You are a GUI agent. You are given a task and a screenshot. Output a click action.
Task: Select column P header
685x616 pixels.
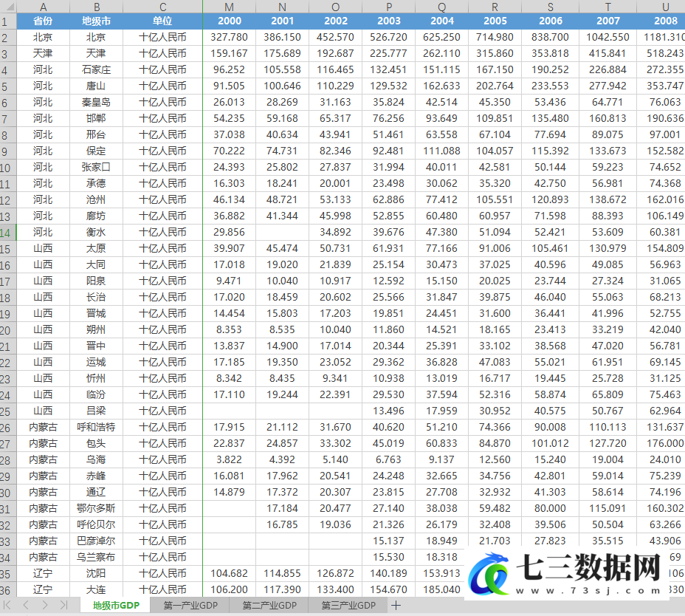click(x=389, y=7)
